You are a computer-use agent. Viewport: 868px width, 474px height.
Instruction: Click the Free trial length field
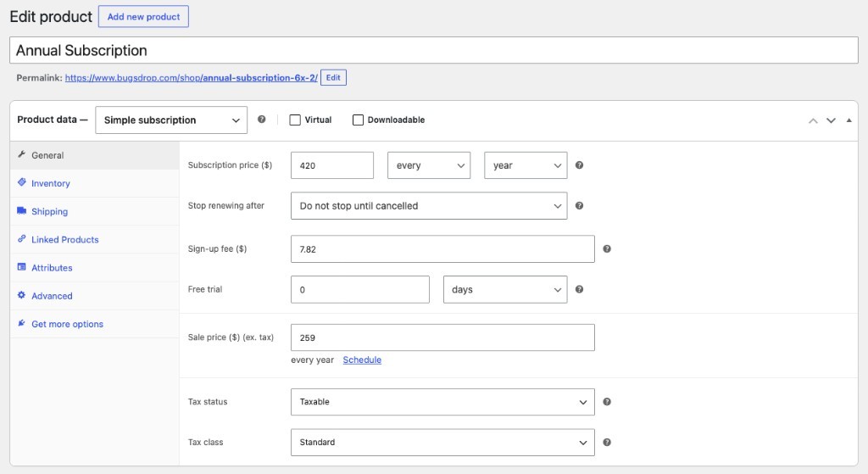tap(359, 289)
